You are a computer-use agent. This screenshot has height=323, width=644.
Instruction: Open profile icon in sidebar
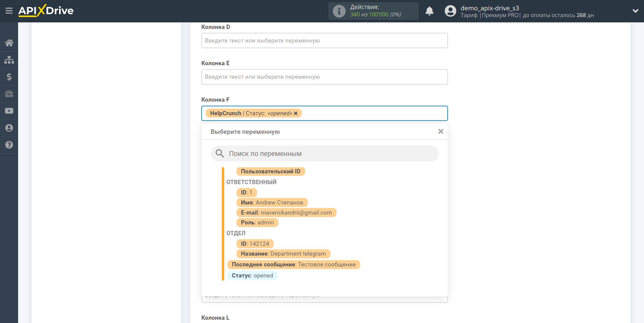pos(9,128)
